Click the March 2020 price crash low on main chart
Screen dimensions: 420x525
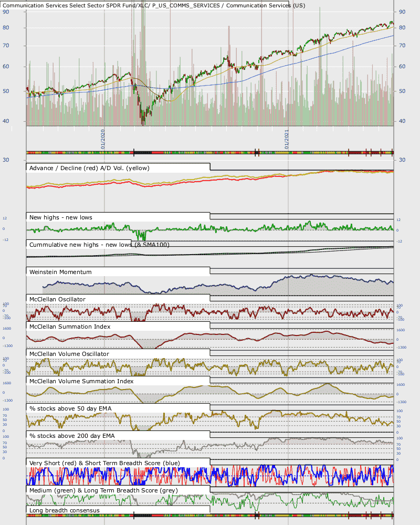point(143,122)
